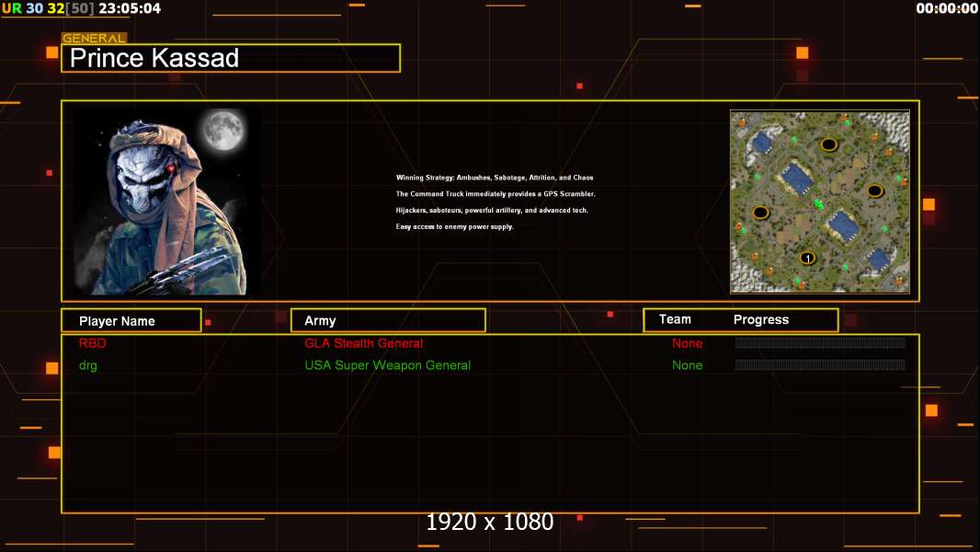Click the Team column label
The width and height of the screenshot is (980, 552).
(x=675, y=319)
